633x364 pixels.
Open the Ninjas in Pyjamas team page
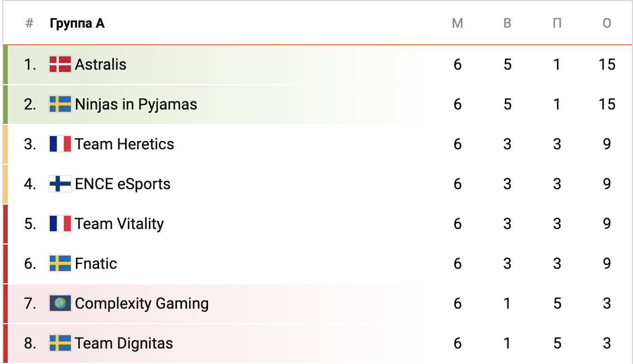click(x=136, y=105)
